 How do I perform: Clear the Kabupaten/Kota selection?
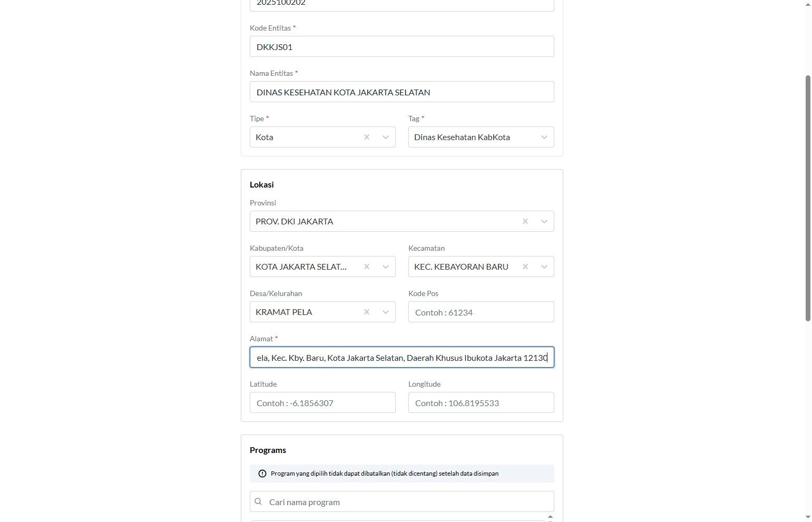click(367, 267)
